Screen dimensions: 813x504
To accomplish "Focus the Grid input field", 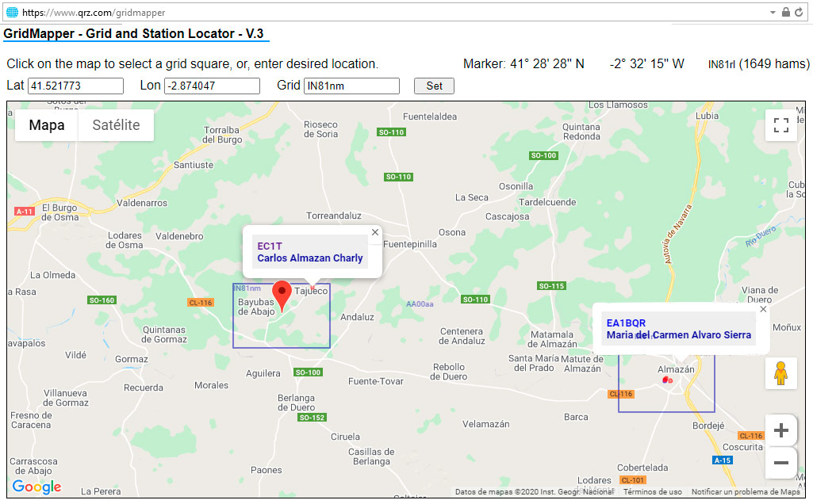I will (x=351, y=86).
